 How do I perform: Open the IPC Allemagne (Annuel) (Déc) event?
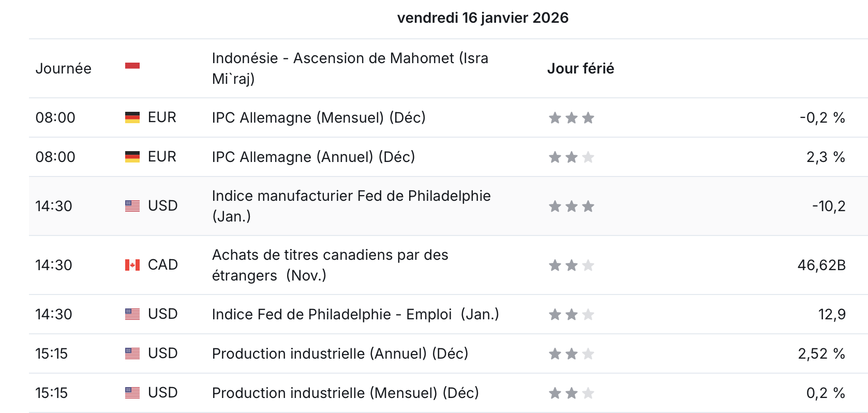pos(313,157)
